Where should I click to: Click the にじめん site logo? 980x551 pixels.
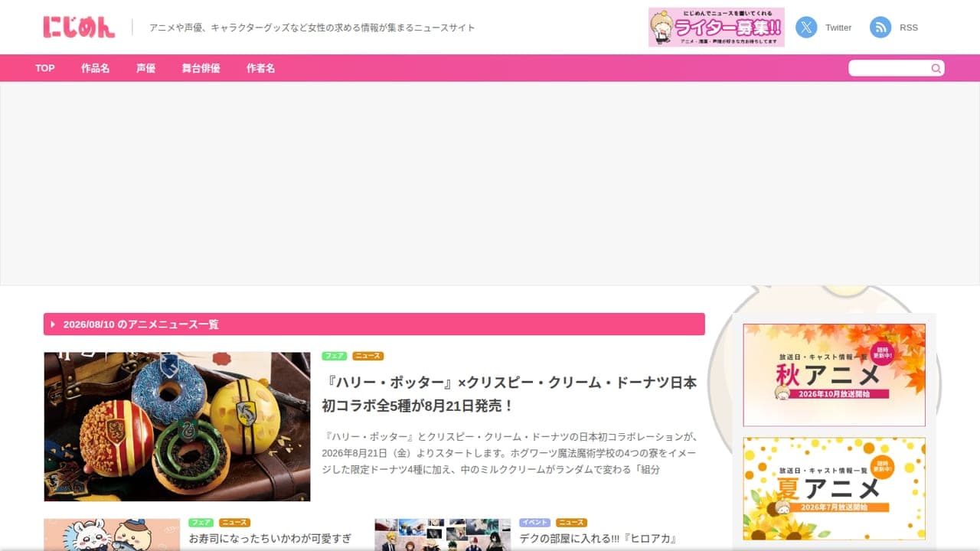[79, 27]
